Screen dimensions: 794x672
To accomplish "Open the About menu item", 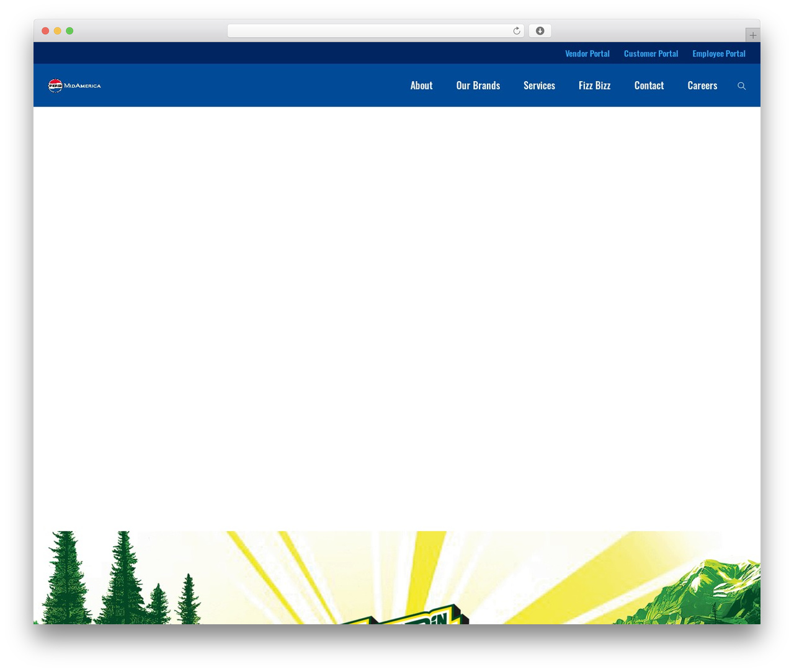I will point(421,86).
